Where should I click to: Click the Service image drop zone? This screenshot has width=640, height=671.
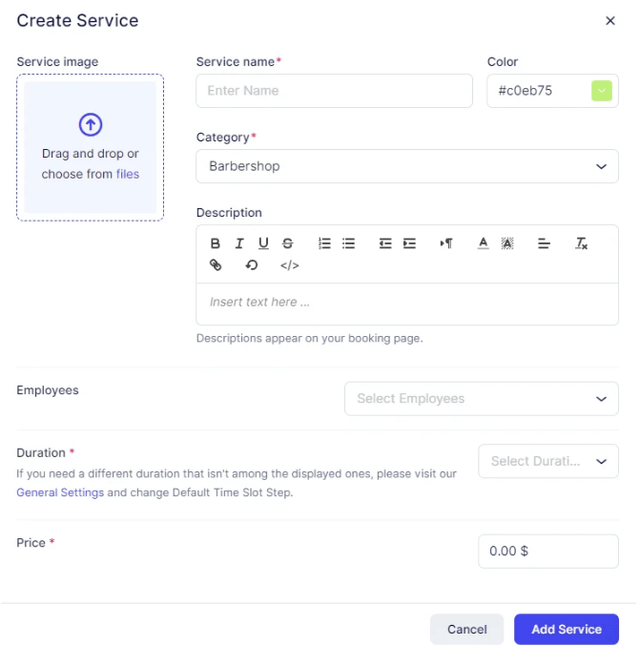(90, 148)
